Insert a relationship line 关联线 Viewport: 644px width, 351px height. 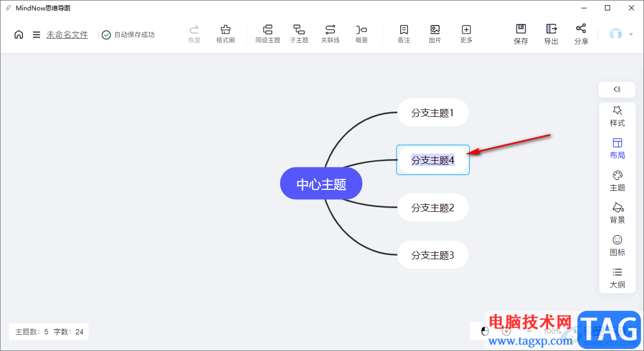330,34
